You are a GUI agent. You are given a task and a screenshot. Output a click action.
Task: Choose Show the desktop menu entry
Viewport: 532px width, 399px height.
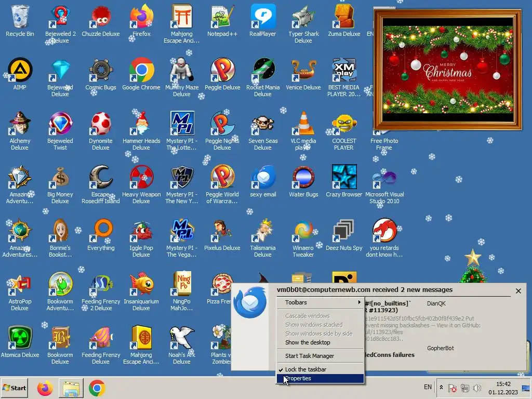tap(320, 342)
